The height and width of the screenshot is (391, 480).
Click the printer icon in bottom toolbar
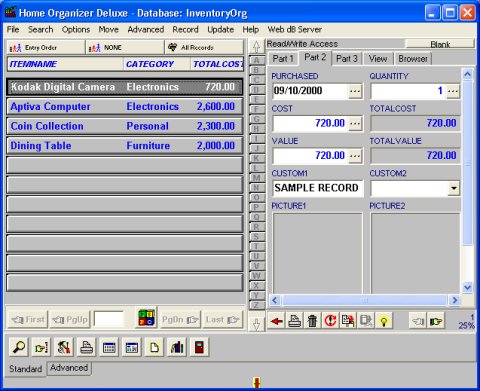pos(87,347)
